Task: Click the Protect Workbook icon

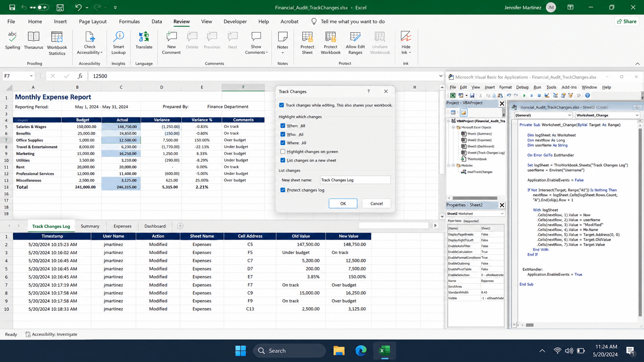Action: (330, 43)
